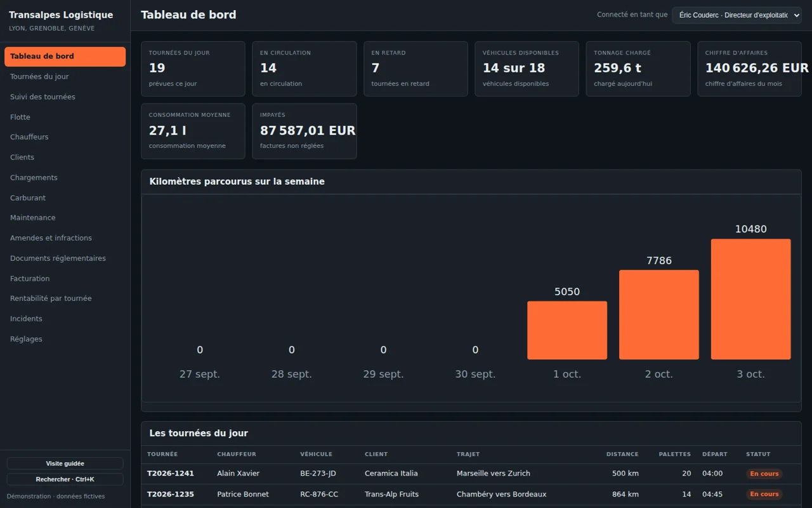812x508 pixels.
Task: Click the Tournées du jour card showing 19
Action: (x=193, y=69)
